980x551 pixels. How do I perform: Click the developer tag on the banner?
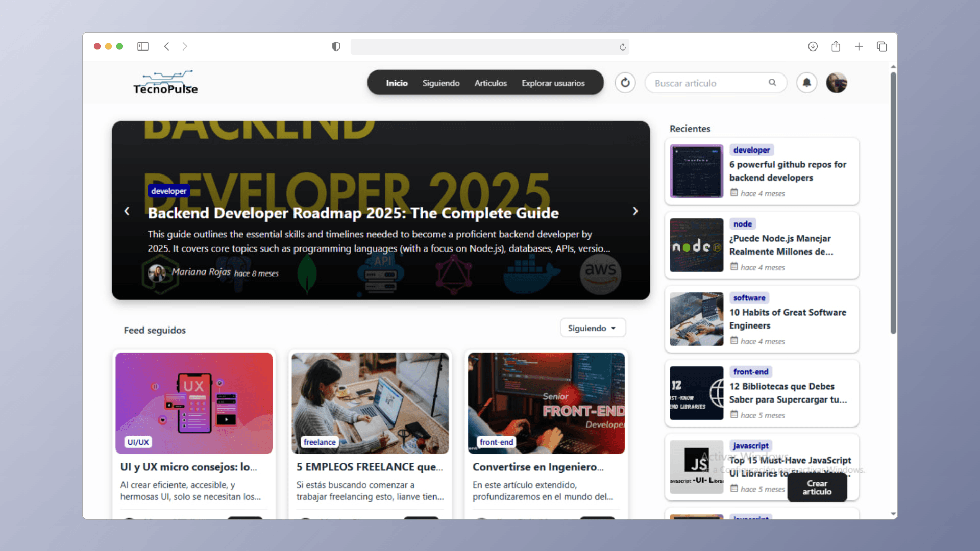click(169, 191)
